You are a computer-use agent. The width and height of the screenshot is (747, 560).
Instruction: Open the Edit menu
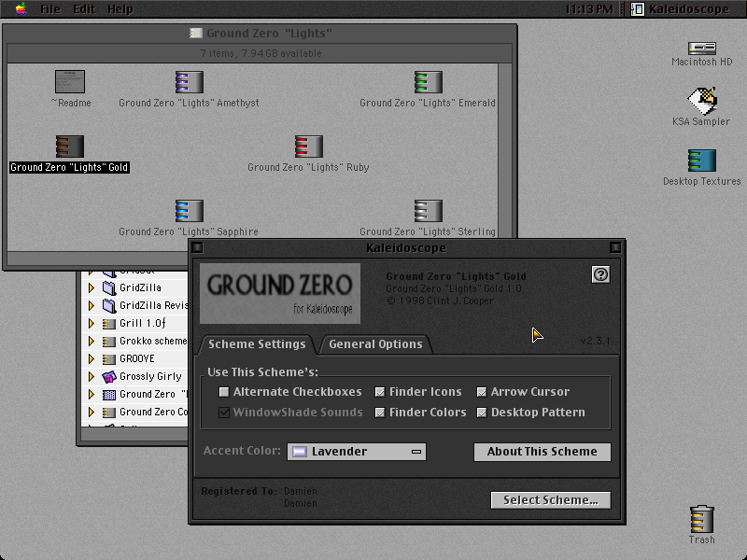click(x=84, y=9)
